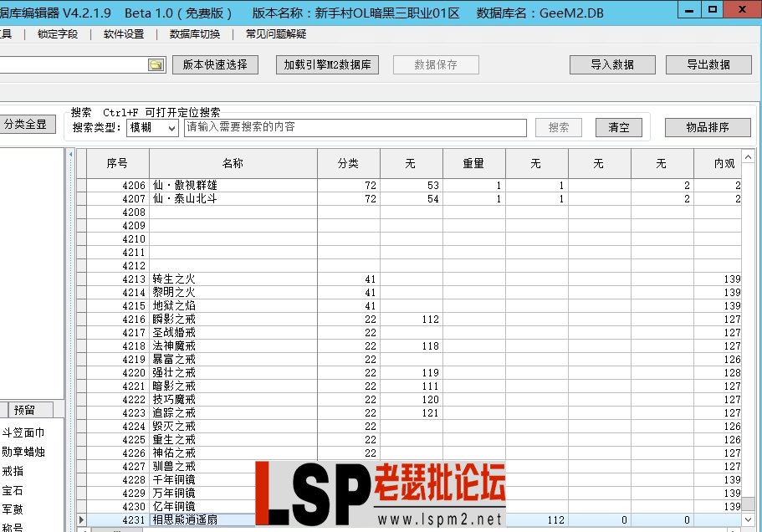The width and height of the screenshot is (762, 532).
Task: Click the 清空 button to clear the search
Action: 618,127
